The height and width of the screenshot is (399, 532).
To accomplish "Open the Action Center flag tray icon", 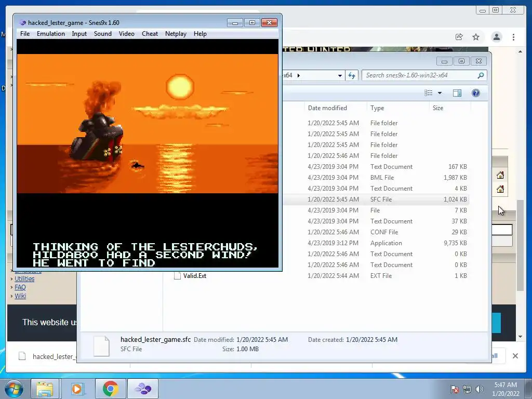I will point(455,389).
